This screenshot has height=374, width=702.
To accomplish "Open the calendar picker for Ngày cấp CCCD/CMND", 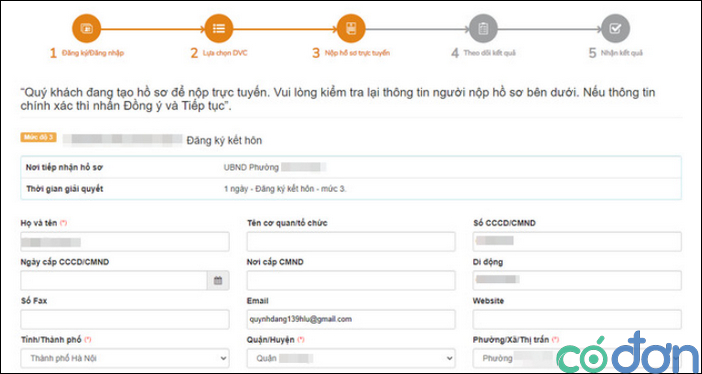I will click(x=218, y=281).
